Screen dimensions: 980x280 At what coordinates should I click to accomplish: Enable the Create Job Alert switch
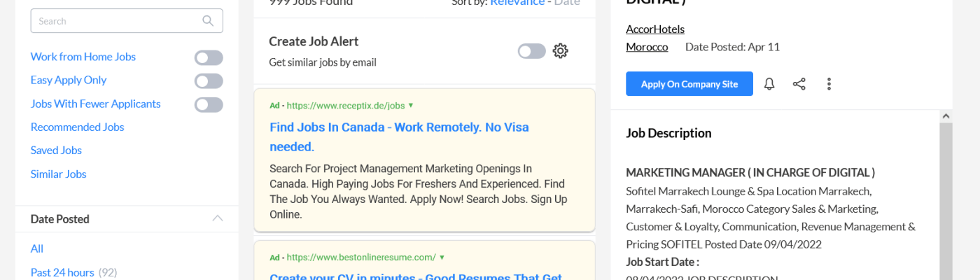(531, 51)
